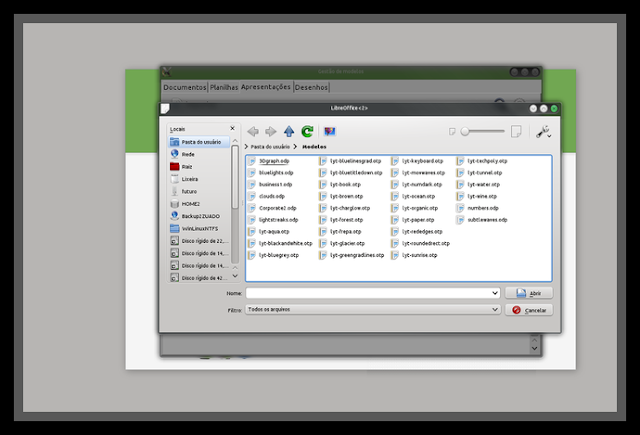Switch to Desenhos tab in Gestão de modelos
Viewport: 640px width, 435px height.
311,87
